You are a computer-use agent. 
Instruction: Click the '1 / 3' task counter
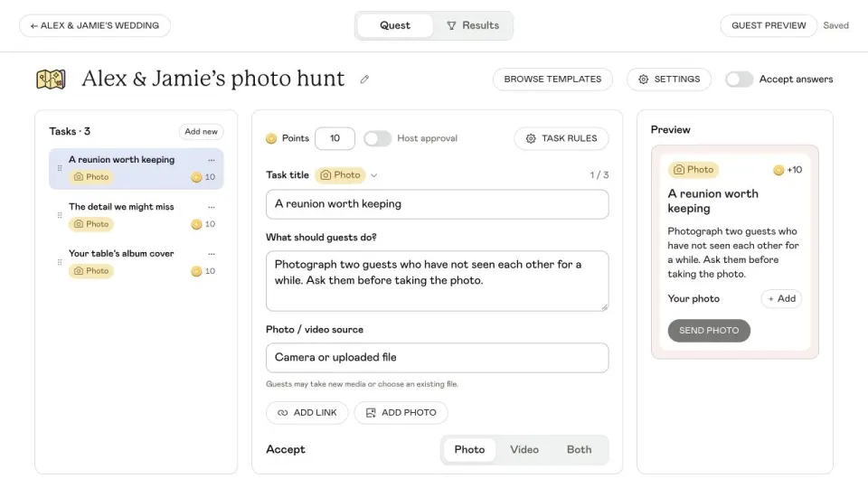pyautogui.click(x=599, y=174)
